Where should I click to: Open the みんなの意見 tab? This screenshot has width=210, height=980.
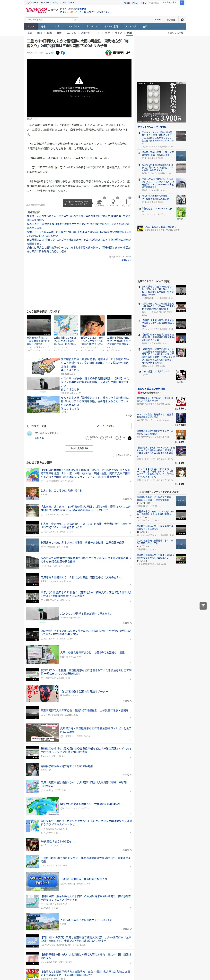pyautogui.click(x=111, y=27)
